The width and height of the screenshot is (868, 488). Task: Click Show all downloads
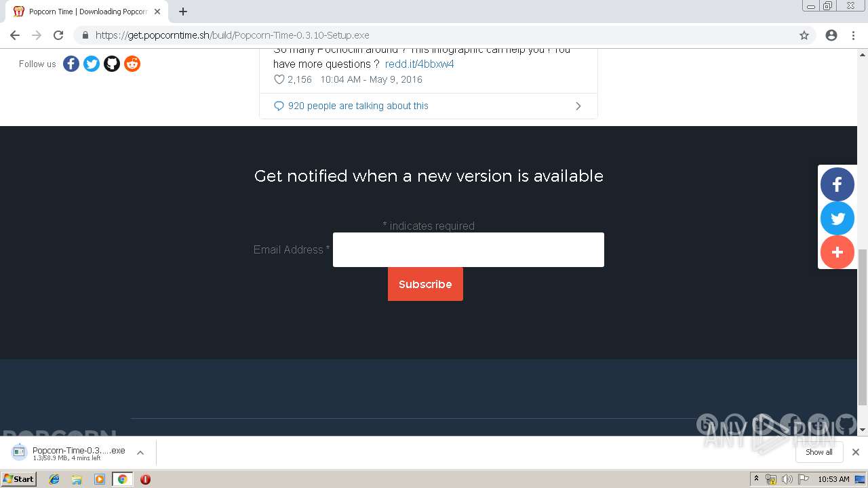[x=818, y=452]
